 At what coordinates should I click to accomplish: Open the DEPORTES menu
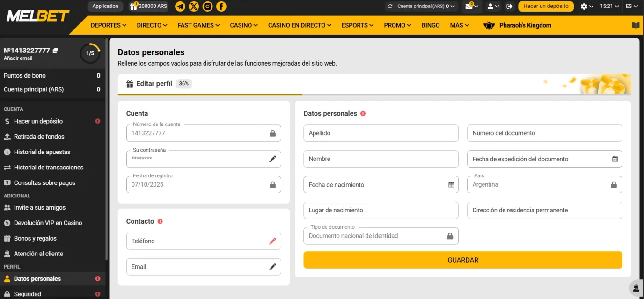tap(109, 25)
